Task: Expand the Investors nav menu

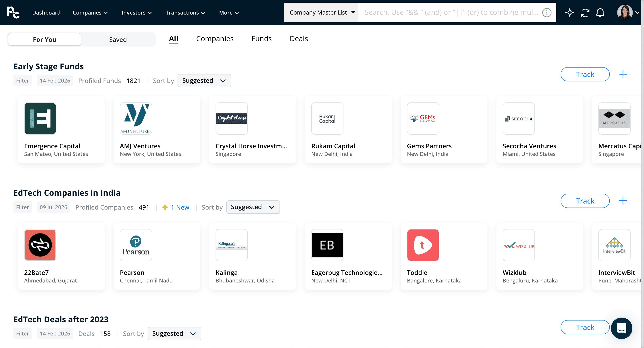Action: click(x=136, y=13)
